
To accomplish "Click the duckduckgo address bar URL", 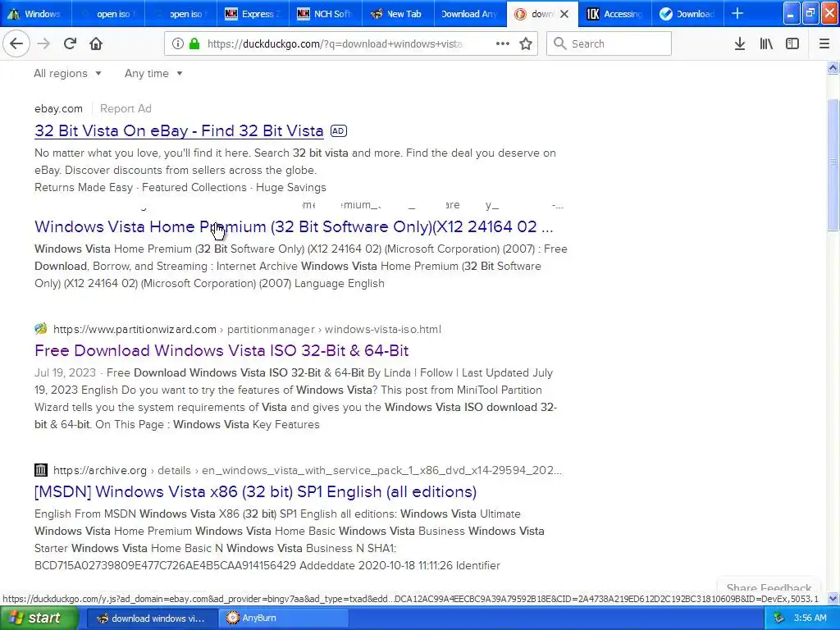I will pos(335,44).
